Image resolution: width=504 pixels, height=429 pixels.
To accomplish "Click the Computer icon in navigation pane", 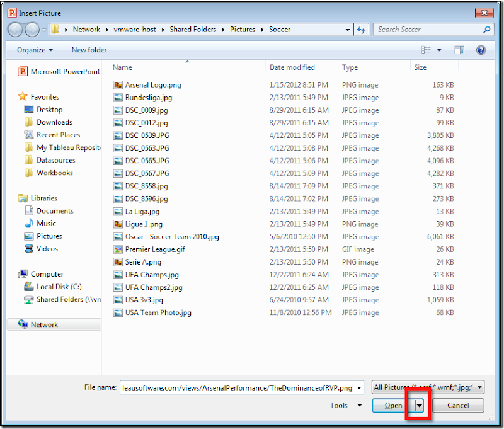I will coord(23,274).
